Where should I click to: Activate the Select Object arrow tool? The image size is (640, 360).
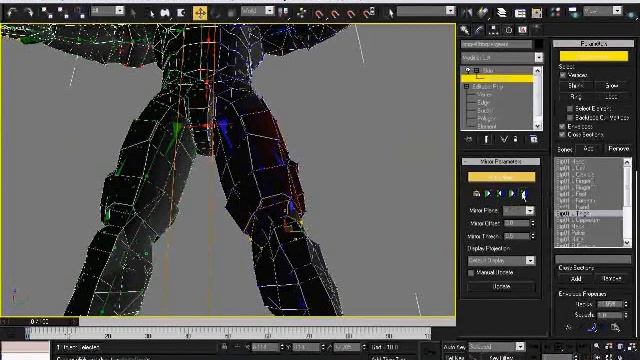click(133, 13)
